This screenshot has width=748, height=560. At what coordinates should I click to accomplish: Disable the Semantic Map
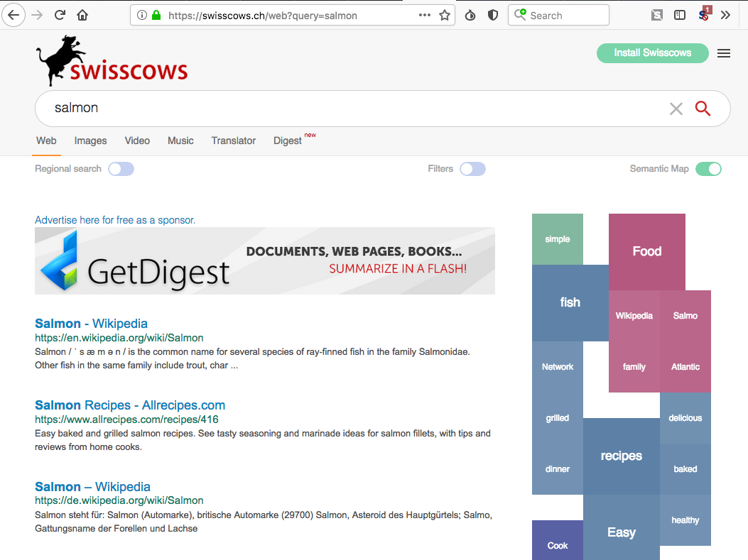pyautogui.click(x=708, y=169)
